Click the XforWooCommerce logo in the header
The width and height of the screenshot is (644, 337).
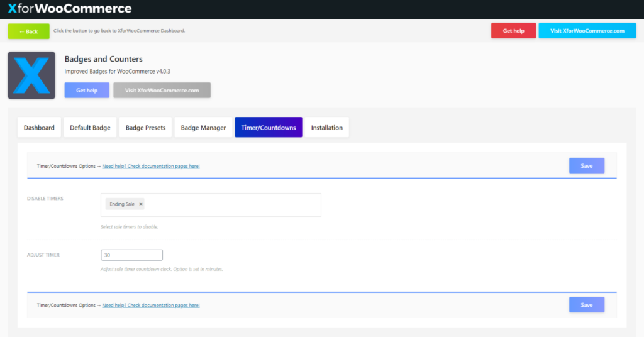click(x=70, y=8)
